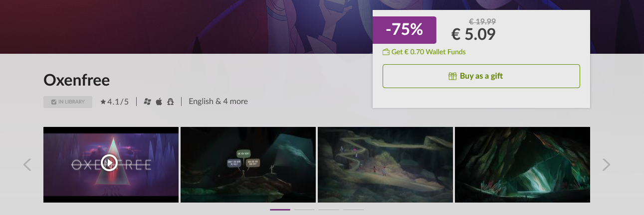Viewport: 644px width, 215px height.
Task: Click the wallet icon beside Wallet Funds
Action: pos(386,52)
